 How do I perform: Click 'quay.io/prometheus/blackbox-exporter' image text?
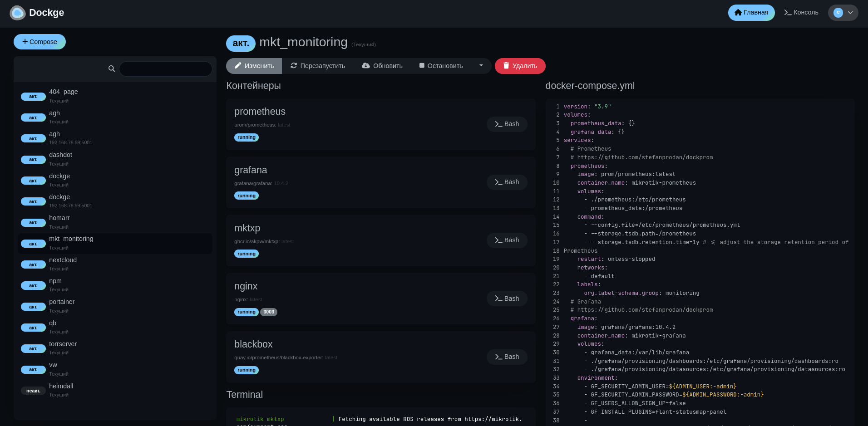click(278, 357)
